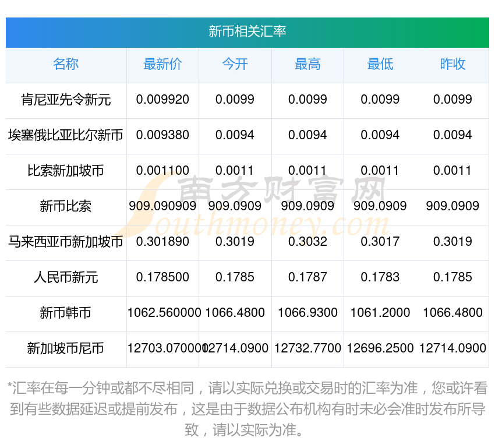Click the 最低 value 12696.2500
Screen dimensions: 495x448
pos(380,348)
